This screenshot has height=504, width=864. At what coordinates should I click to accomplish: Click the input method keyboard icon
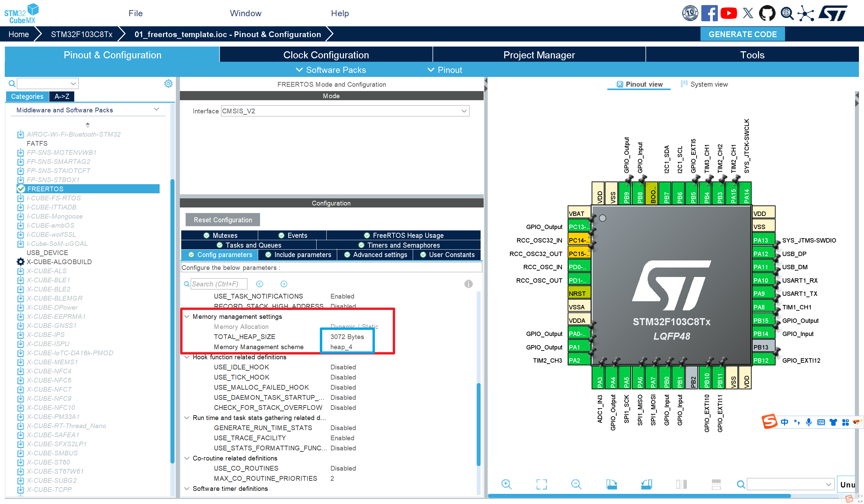pyautogui.click(x=821, y=422)
